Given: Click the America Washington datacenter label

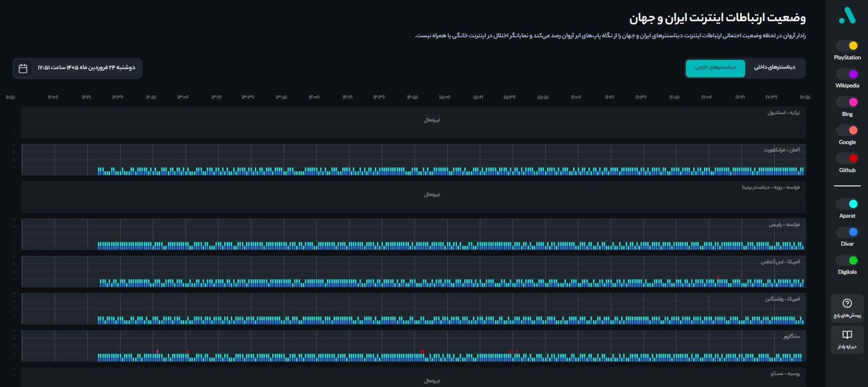Looking at the screenshot, I should [x=782, y=299].
